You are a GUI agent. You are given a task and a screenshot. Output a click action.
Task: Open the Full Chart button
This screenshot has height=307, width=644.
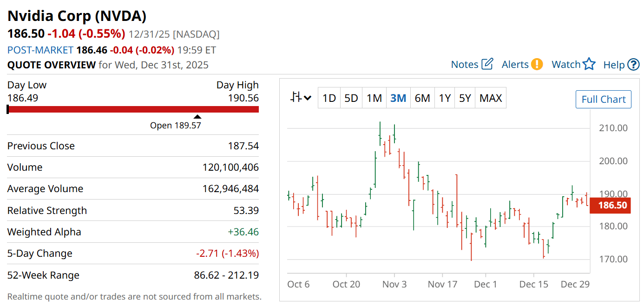click(603, 99)
